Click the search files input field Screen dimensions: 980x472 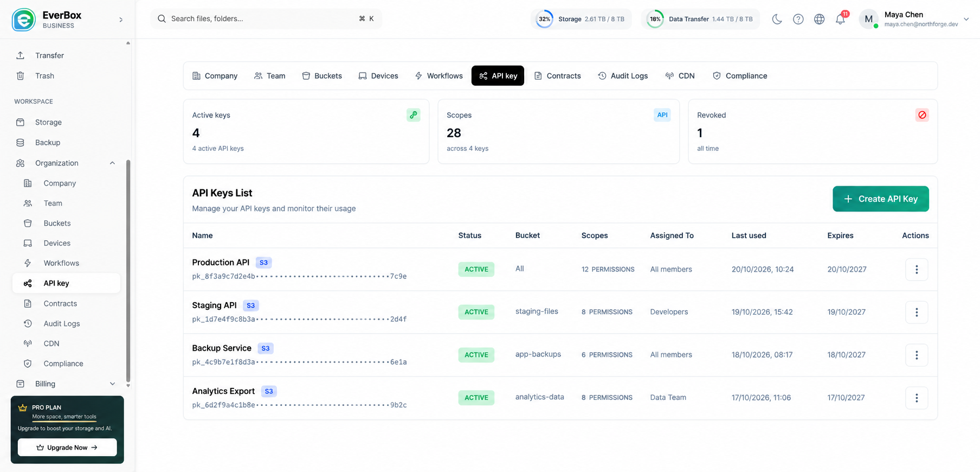coord(266,18)
